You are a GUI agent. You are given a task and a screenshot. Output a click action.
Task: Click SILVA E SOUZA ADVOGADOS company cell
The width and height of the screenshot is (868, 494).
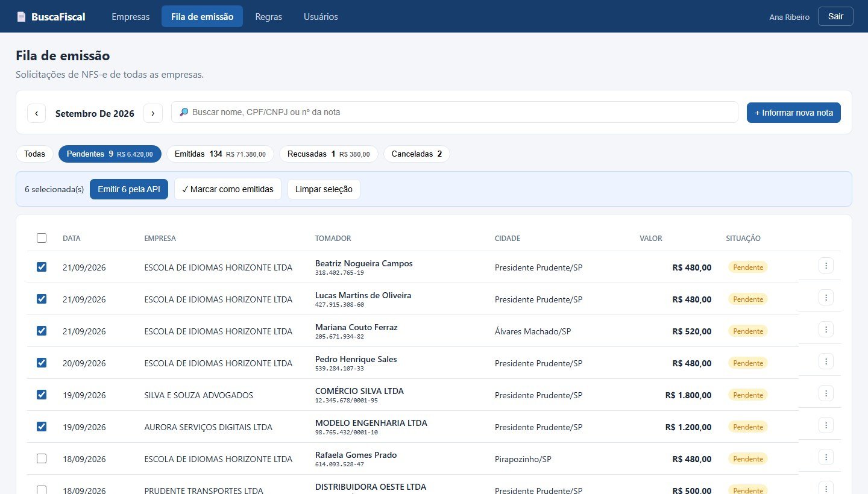(199, 395)
